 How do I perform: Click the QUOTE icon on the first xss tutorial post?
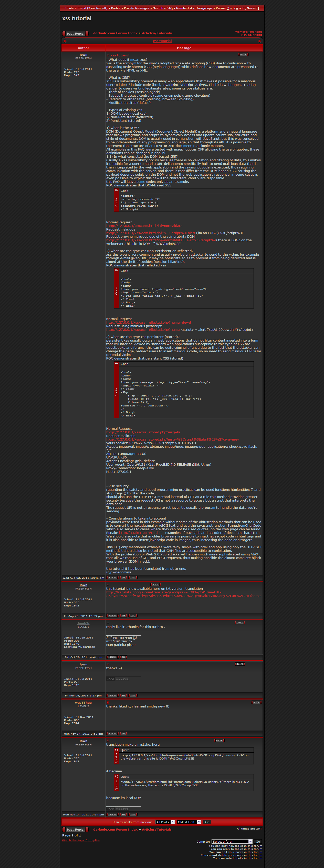[x=243, y=54]
